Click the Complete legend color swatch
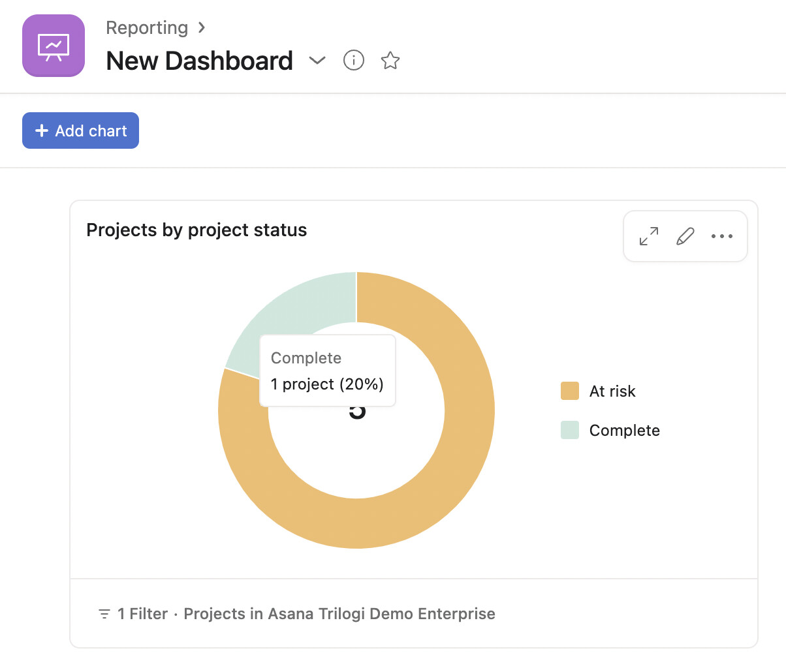The width and height of the screenshot is (786, 672). pyautogui.click(x=570, y=430)
